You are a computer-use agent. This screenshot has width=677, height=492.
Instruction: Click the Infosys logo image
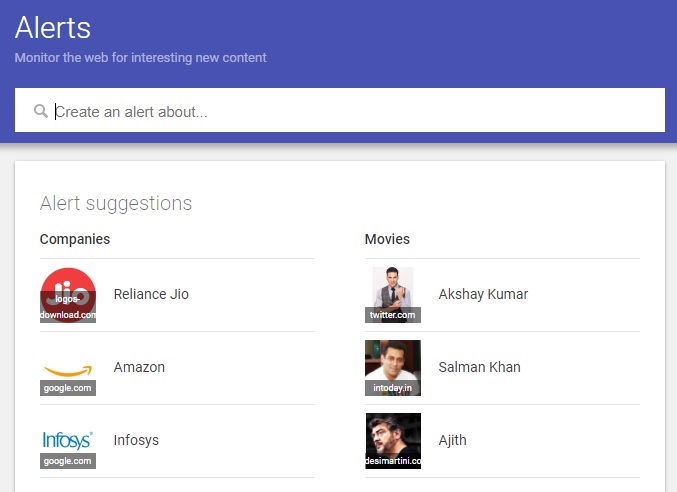[x=68, y=441]
